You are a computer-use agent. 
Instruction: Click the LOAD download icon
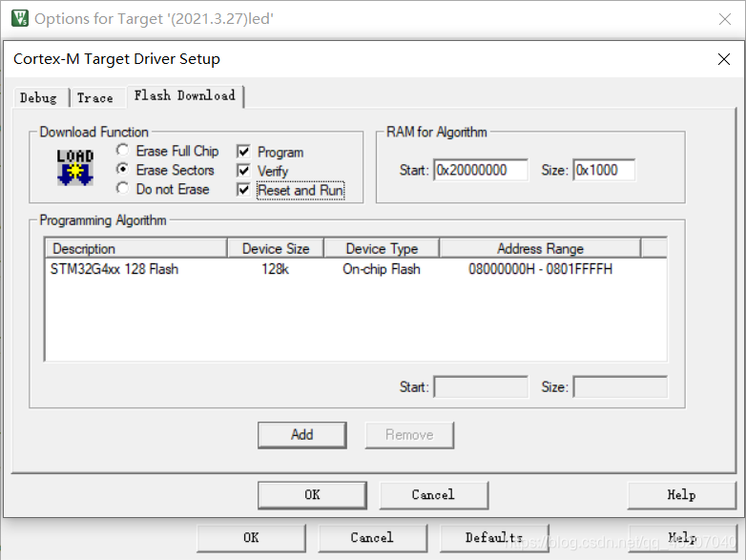tap(75, 167)
